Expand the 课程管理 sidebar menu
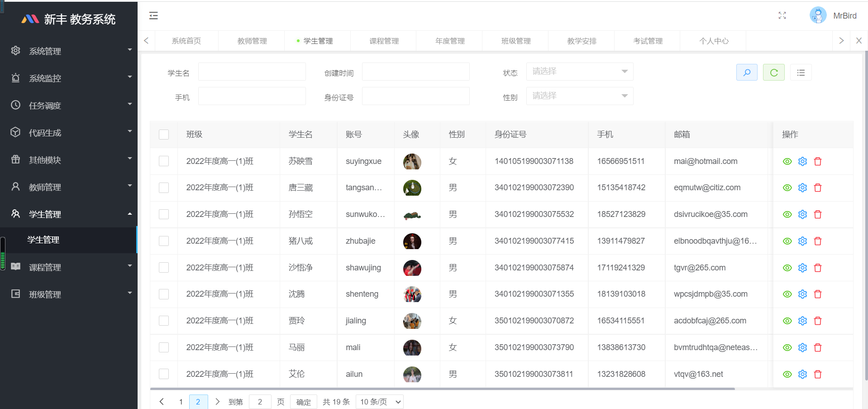868x409 pixels. [x=69, y=267]
